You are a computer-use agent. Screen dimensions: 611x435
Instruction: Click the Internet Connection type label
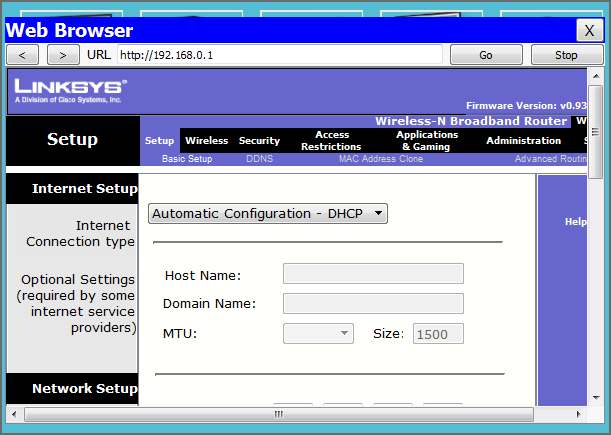81,233
